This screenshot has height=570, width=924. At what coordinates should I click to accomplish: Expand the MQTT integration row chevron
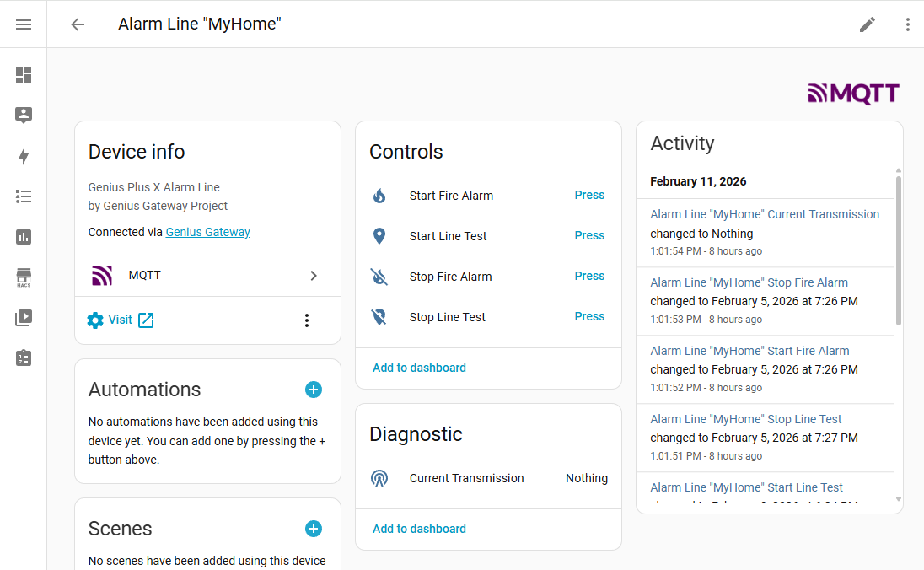click(x=314, y=276)
